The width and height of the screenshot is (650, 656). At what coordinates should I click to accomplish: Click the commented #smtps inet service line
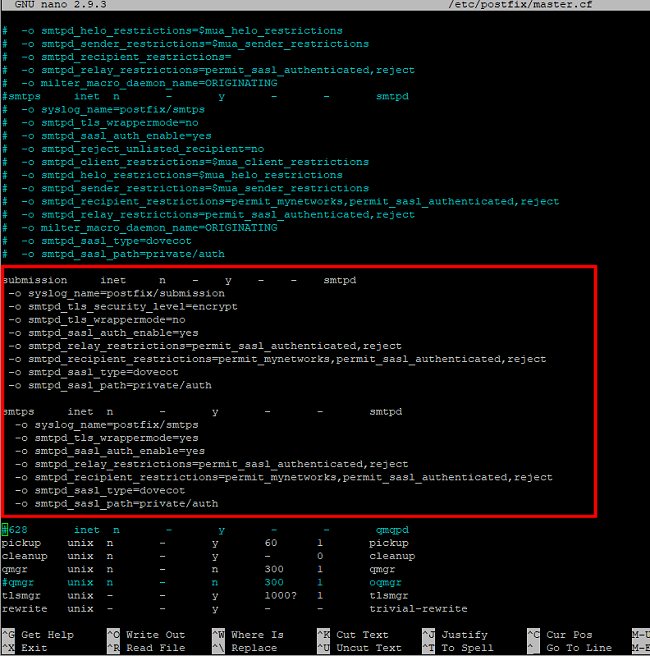pos(205,96)
